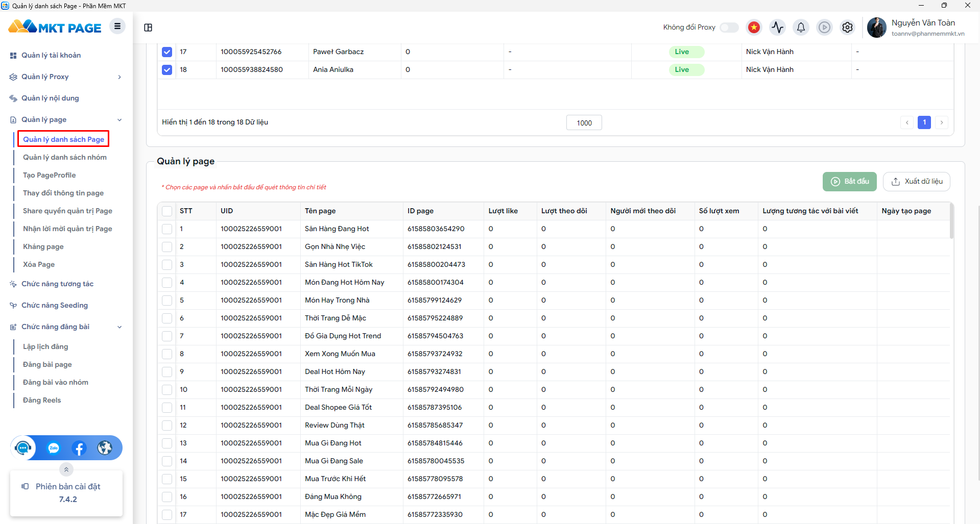Go to Đăng Reels menu item
The width and height of the screenshot is (980, 524).
[42, 400]
